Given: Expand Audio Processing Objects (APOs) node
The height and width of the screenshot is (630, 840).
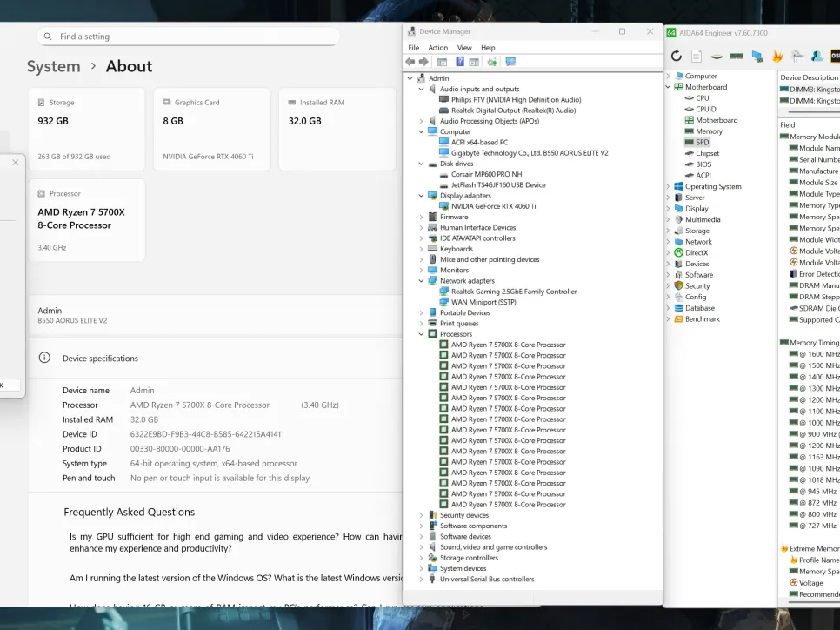Looking at the screenshot, I should coord(421,121).
